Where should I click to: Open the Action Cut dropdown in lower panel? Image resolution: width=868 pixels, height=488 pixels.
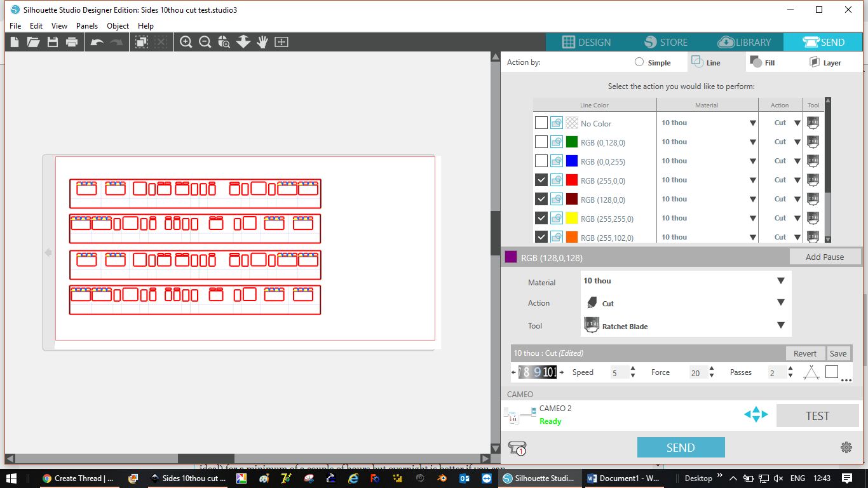[x=780, y=303]
